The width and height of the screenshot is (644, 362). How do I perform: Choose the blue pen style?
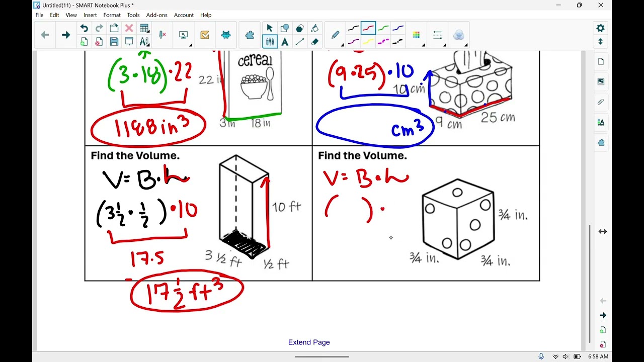[x=398, y=28]
